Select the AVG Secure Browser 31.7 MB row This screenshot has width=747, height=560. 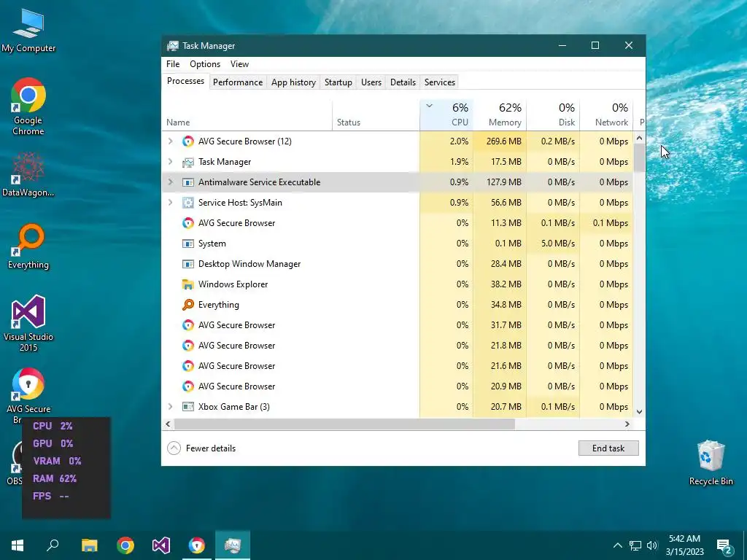point(398,325)
